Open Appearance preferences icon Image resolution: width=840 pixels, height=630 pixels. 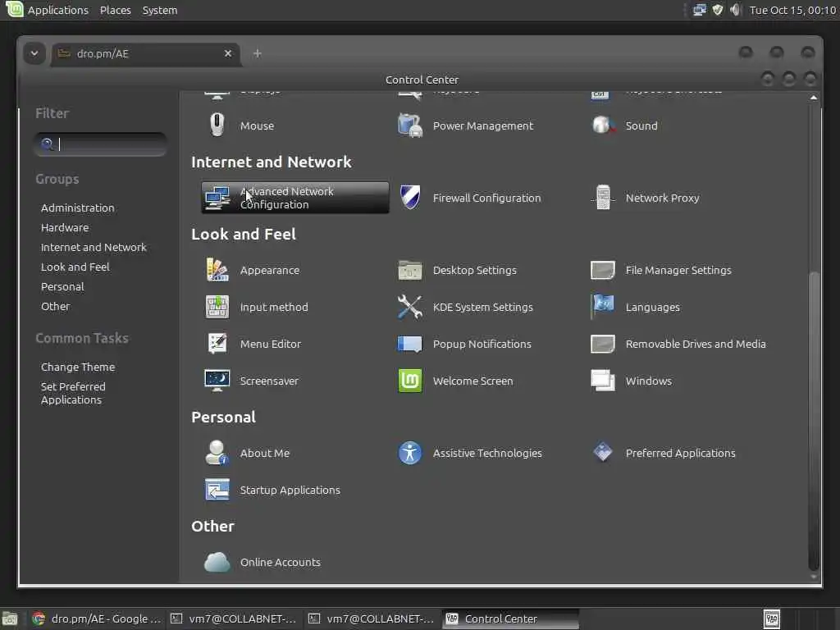(x=217, y=270)
